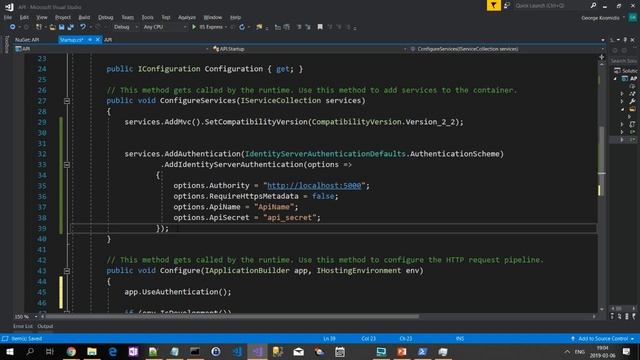
Task: Open OneNote from the taskbar
Action: tap(133, 351)
